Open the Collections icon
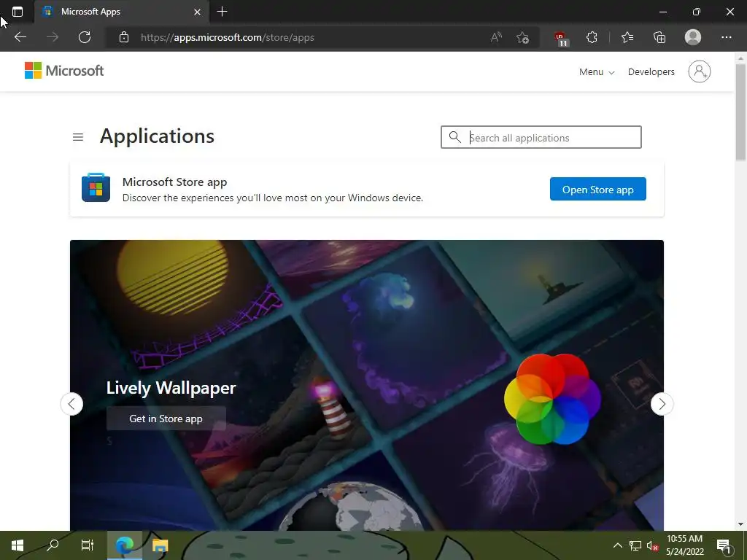Image resolution: width=747 pixels, height=560 pixels. click(659, 37)
